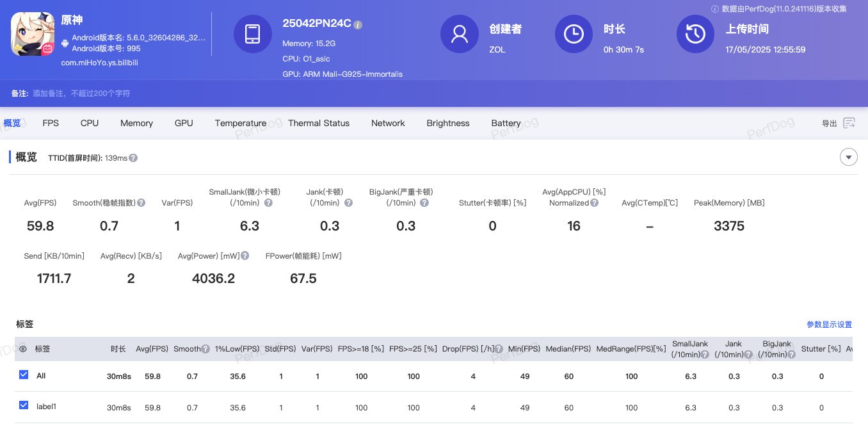Click the info icon beside device 25042PN24C

tap(358, 24)
